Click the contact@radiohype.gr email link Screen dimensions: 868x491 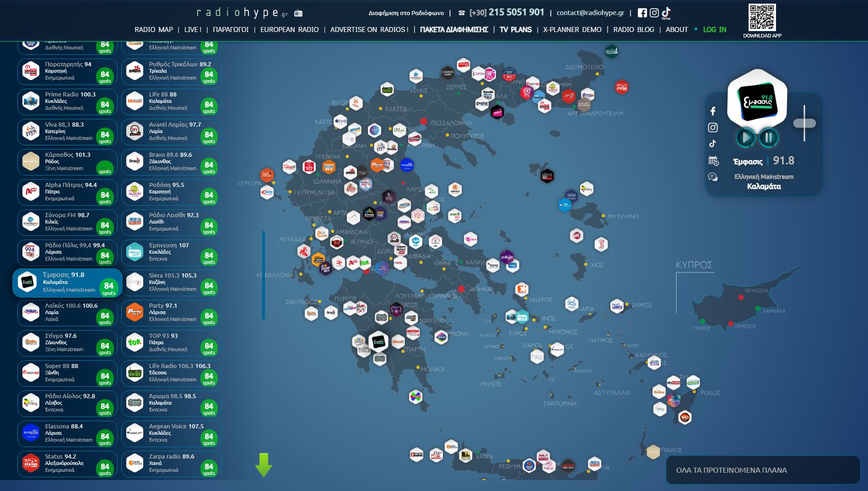coord(590,13)
